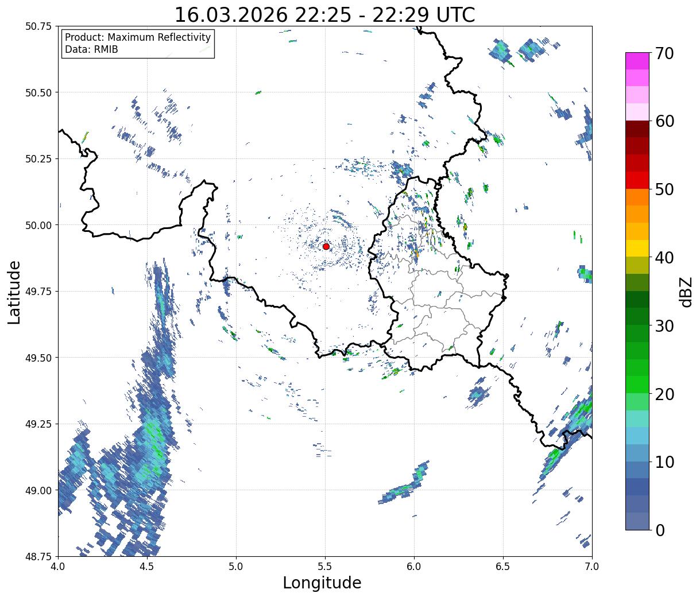Click the title '16.03.2026 22:25 - 22:29 UTC'
This screenshot has height=597, width=700.
(x=324, y=14)
